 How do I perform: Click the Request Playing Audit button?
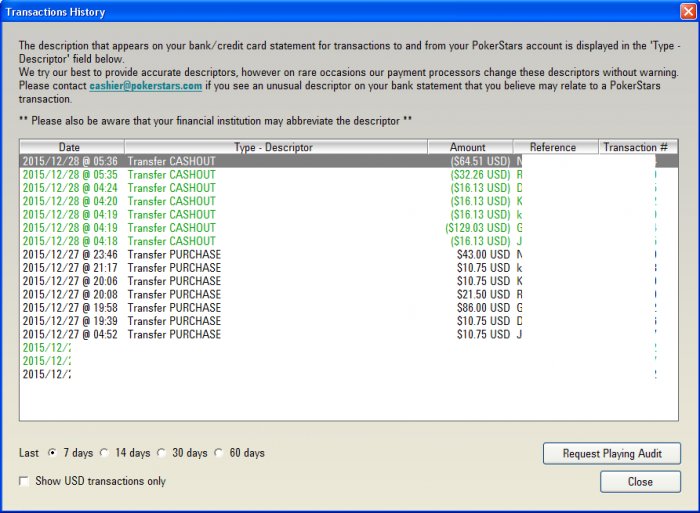pyautogui.click(x=612, y=454)
